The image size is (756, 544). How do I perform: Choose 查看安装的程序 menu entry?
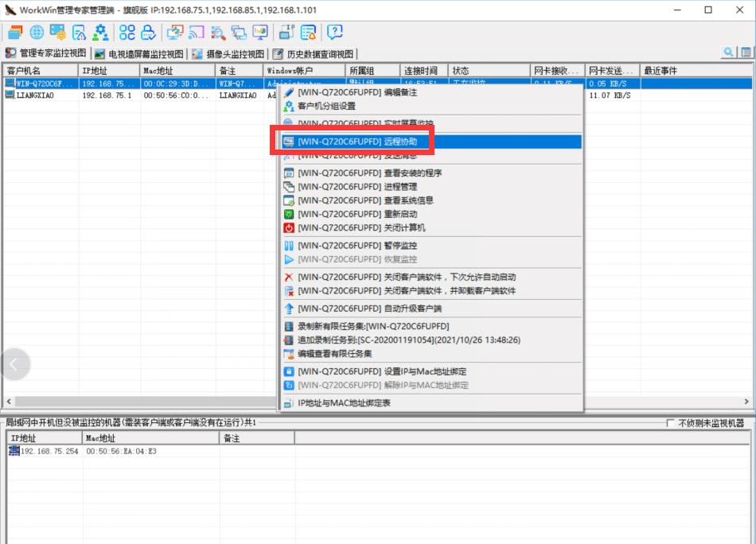point(431,173)
